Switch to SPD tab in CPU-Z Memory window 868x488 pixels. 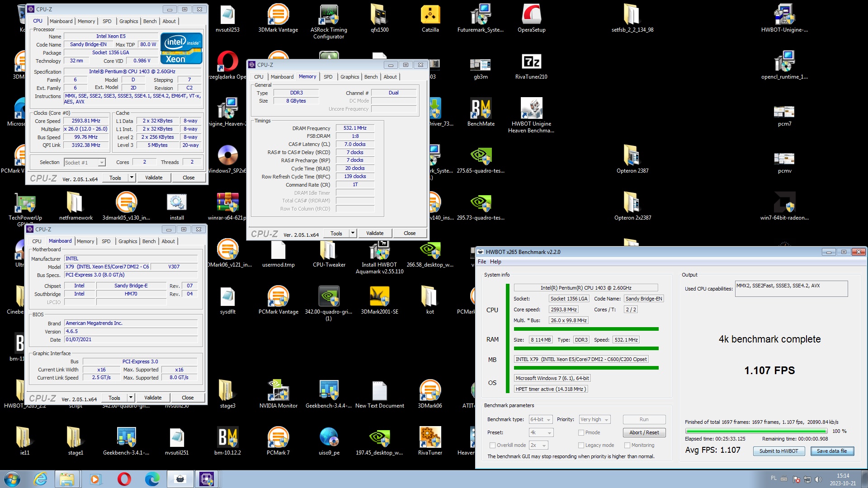click(x=328, y=77)
